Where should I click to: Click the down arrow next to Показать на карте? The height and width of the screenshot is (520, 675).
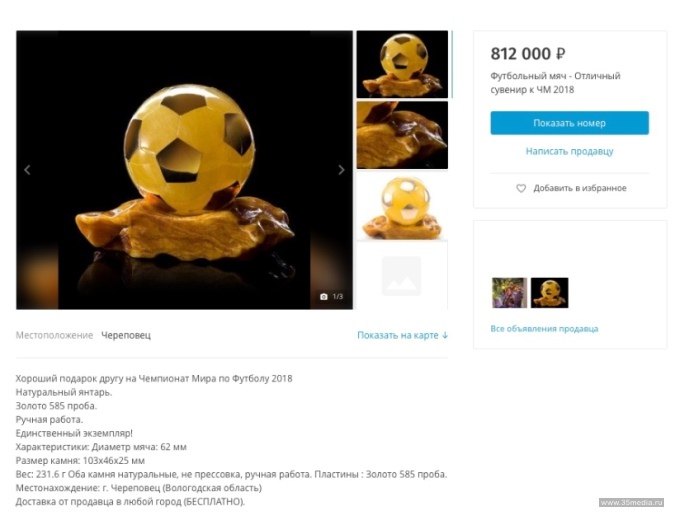pos(445,335)
